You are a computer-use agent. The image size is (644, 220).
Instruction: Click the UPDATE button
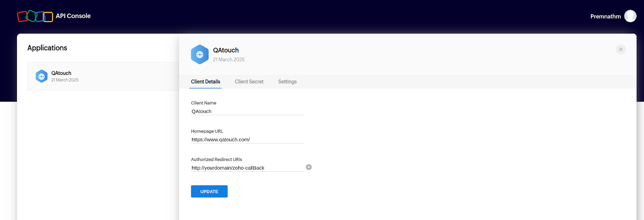[209, 191]
